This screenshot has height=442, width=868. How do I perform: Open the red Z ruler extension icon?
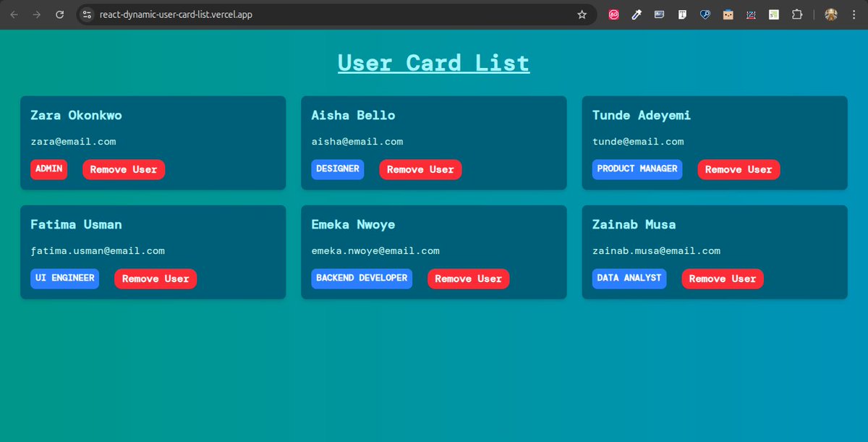coord(751,14)
